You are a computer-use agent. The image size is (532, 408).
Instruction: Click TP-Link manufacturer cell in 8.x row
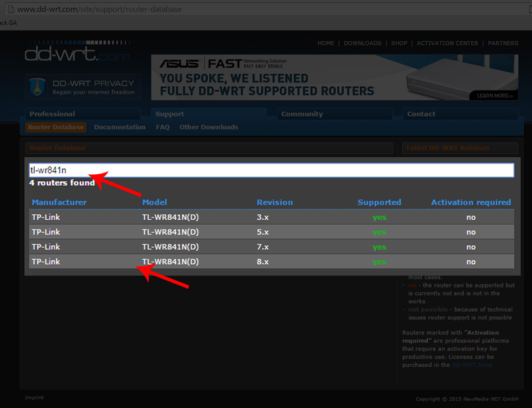click(x=46, y=262)
